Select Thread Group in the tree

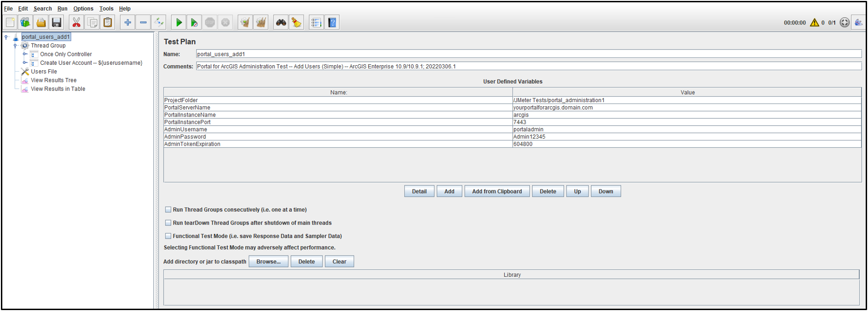coord(48,46)
